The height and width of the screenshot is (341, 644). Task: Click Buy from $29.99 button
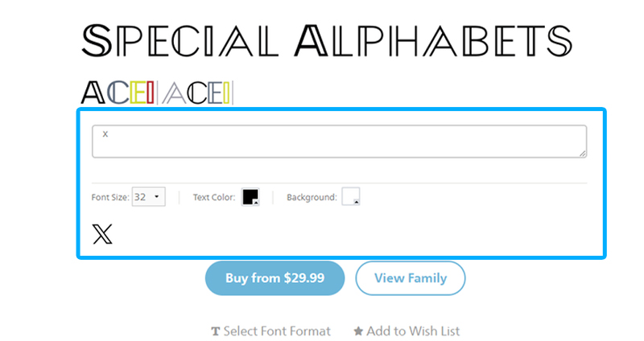pos(275,278)
